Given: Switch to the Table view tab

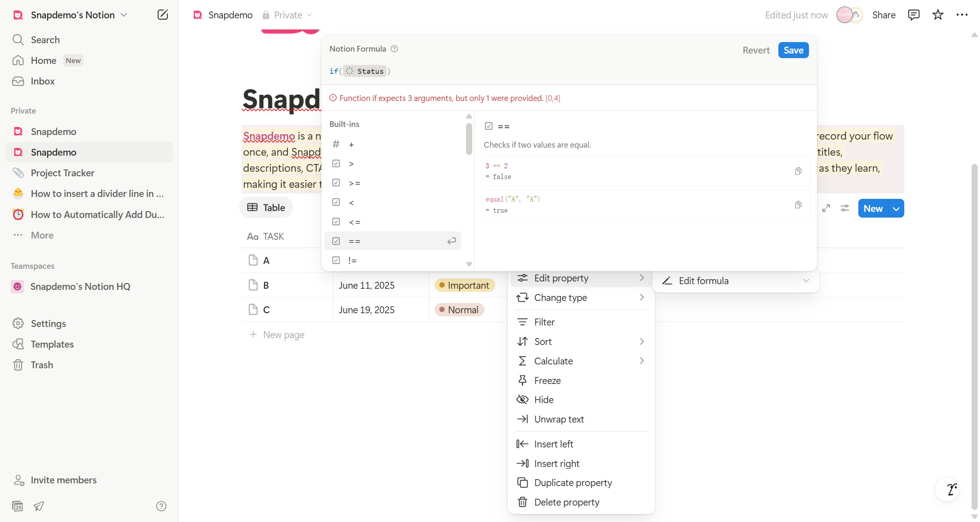Looking at the screenshot, I should pos(266,208).
